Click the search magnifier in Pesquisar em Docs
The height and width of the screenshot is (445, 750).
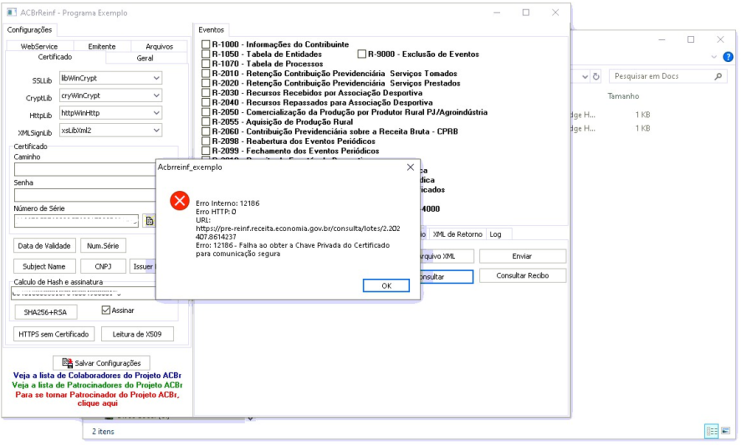(x=718, y=76)
